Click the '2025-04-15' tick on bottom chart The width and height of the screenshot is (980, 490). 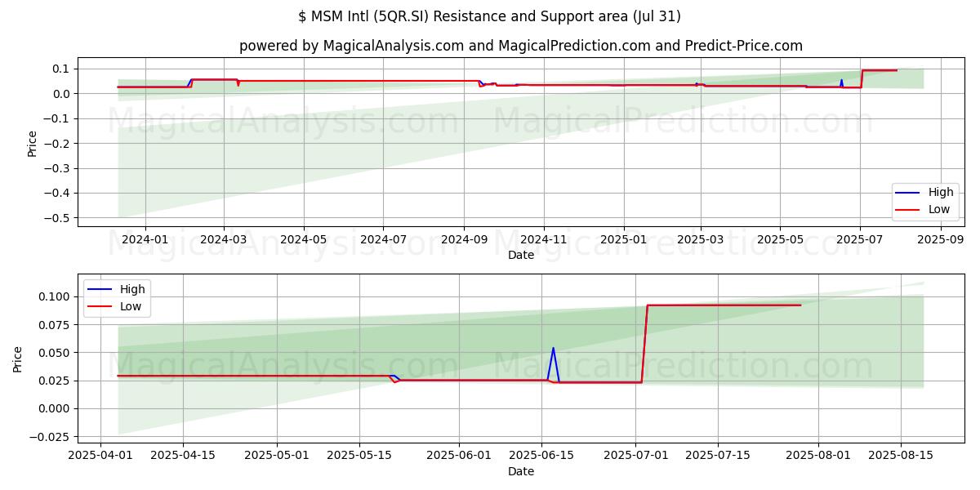pyautogui.click(x=182, y=456)
